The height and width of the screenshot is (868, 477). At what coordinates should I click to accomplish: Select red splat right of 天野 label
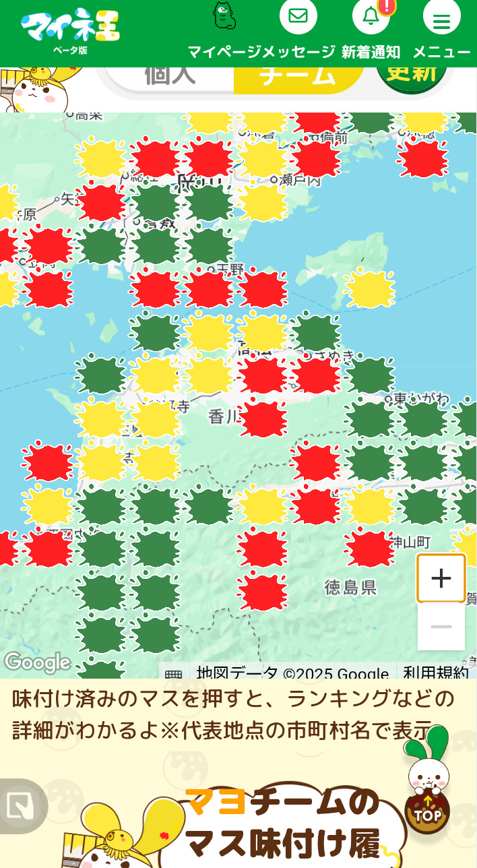263,289
